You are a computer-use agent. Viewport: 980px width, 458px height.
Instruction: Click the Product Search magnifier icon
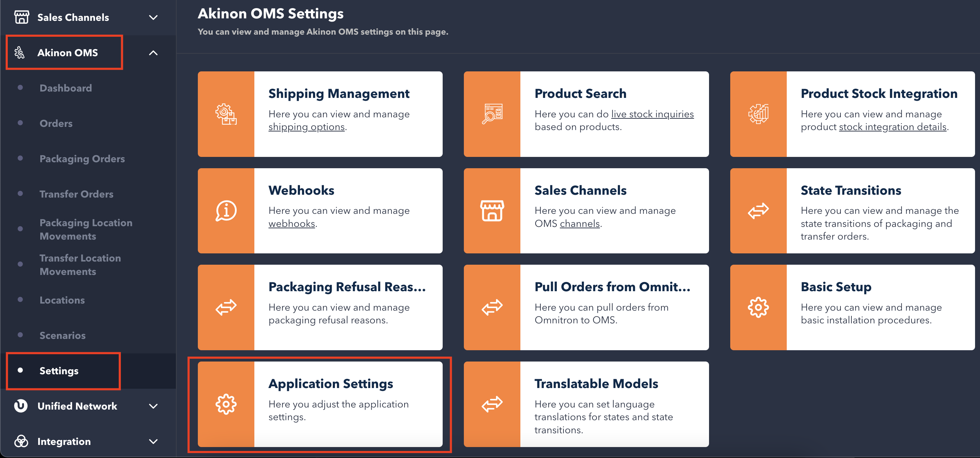pyautogui.click(x=492, y=114)
